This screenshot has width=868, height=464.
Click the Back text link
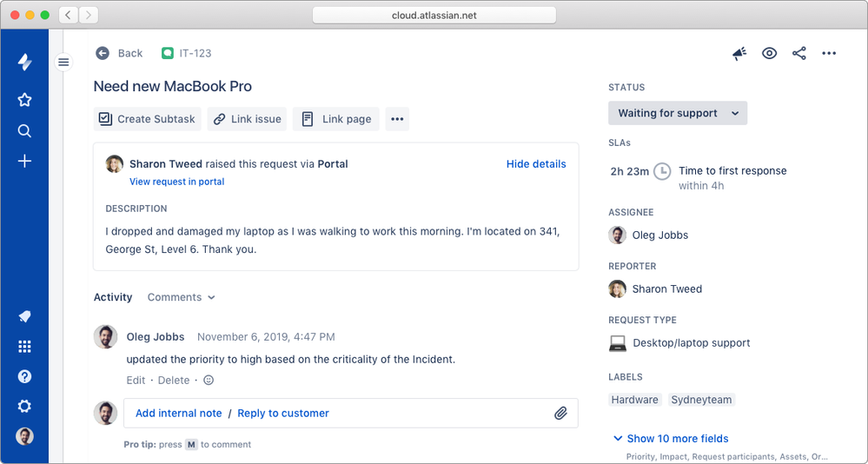coord(130,53)
